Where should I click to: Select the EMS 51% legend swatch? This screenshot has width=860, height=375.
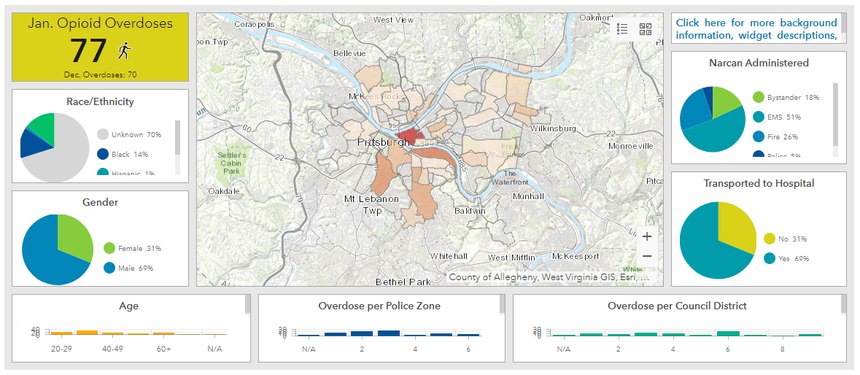click(x=759, y=117)
